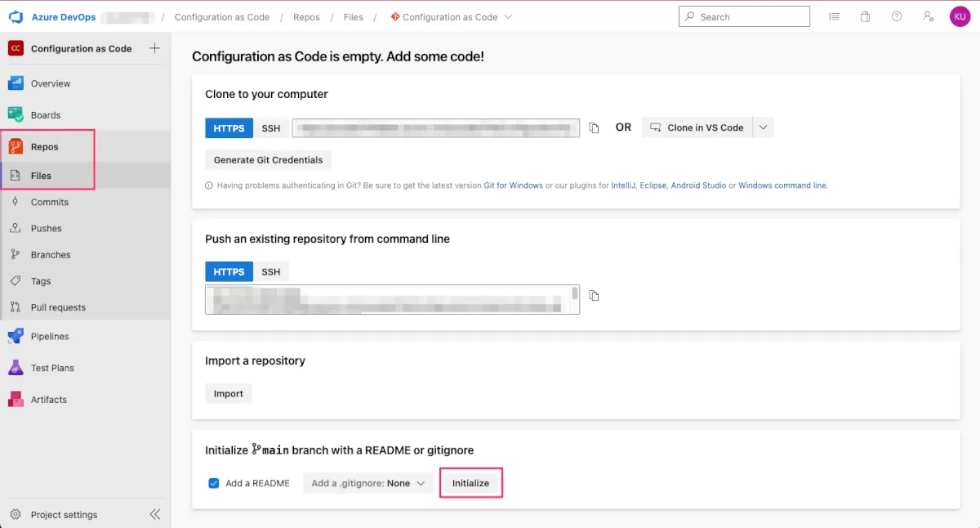Screen dimensions: 980x528
Task: Follow the Git for Windows link
Action: 513,186
